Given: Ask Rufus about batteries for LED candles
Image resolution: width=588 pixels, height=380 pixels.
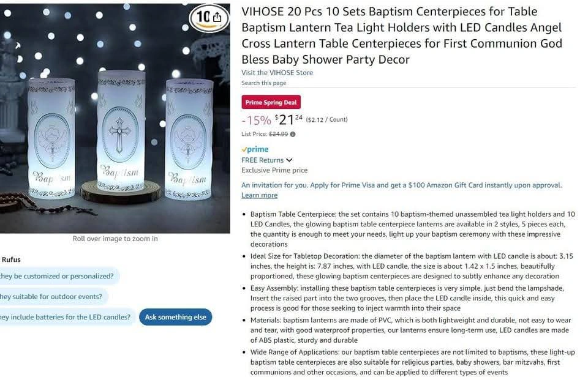Looking at the screenshot, I should pos(67,317).
